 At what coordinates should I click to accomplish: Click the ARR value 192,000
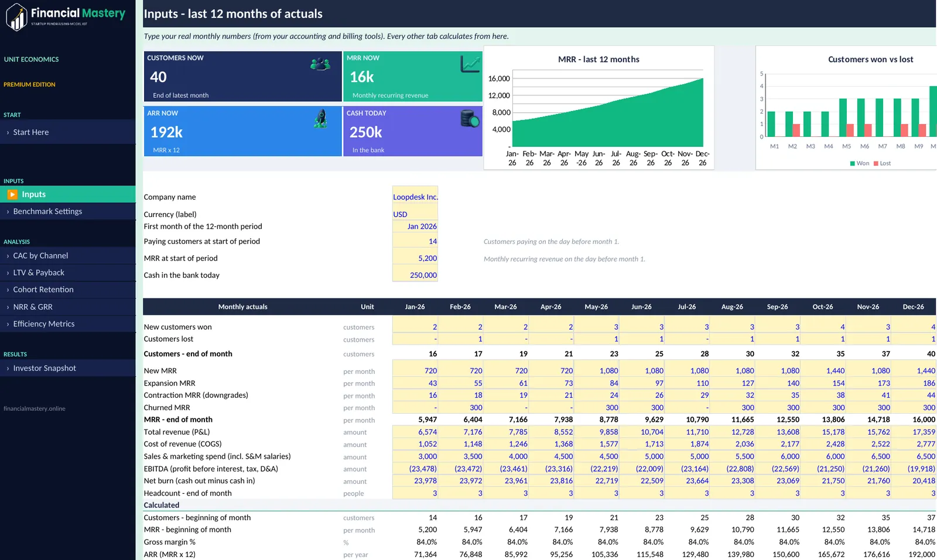tap(922, 554)
